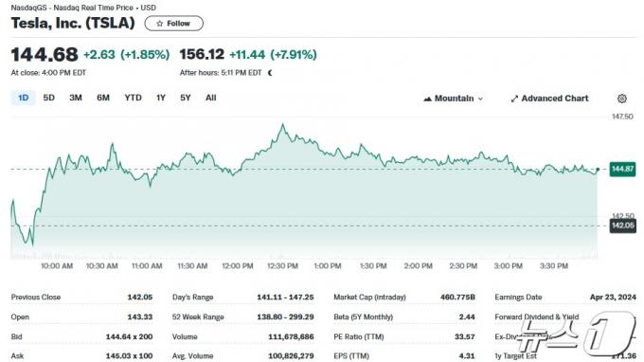Click the 147.50 y-axis label
644x362 pixels.
[622, 117]
